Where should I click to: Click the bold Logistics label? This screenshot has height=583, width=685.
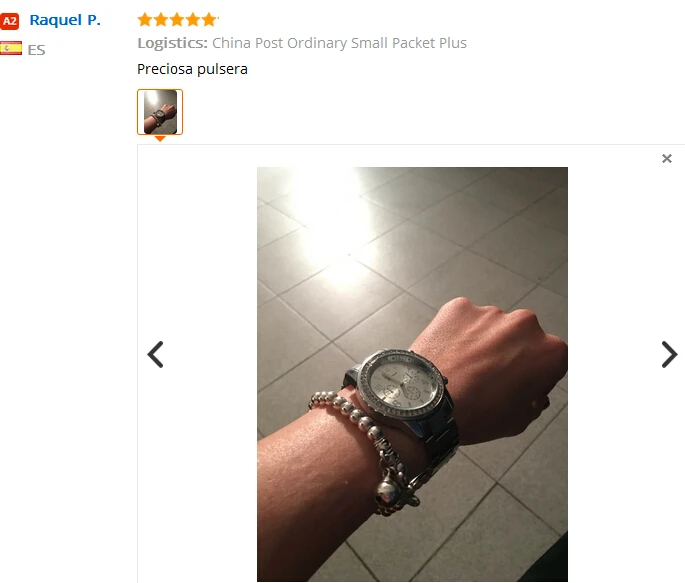click(173, 43)
